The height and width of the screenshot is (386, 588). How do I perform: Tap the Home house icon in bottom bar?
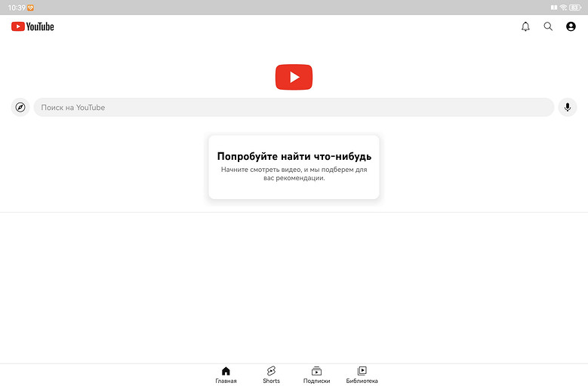226,371
